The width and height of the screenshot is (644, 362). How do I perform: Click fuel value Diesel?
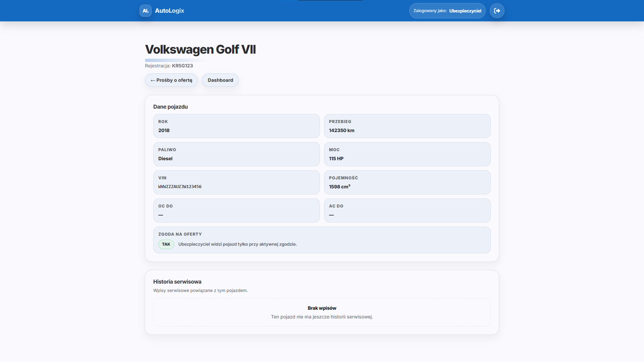[165, 159]
